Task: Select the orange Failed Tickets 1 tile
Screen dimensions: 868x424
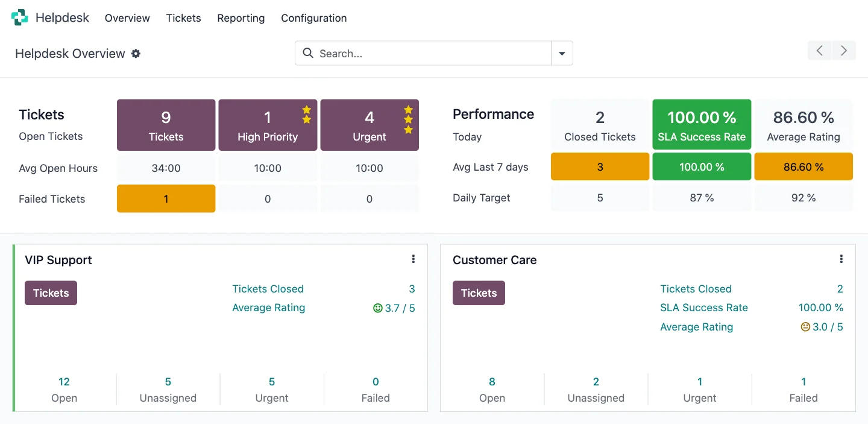Action: coord(166,198)
